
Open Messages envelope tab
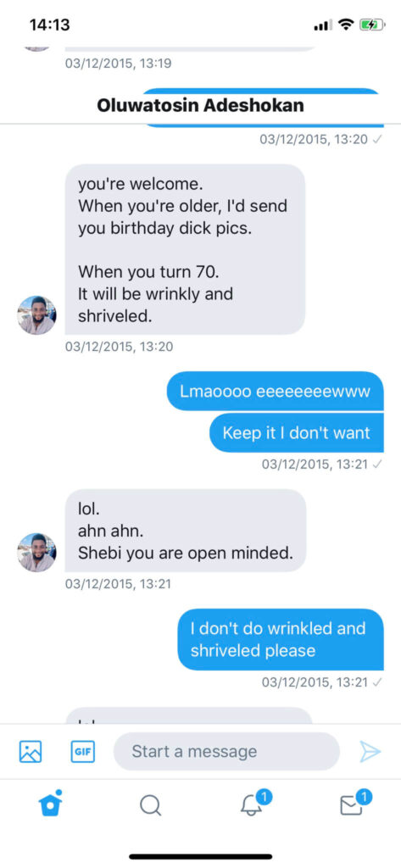click(x=355, y=803)
